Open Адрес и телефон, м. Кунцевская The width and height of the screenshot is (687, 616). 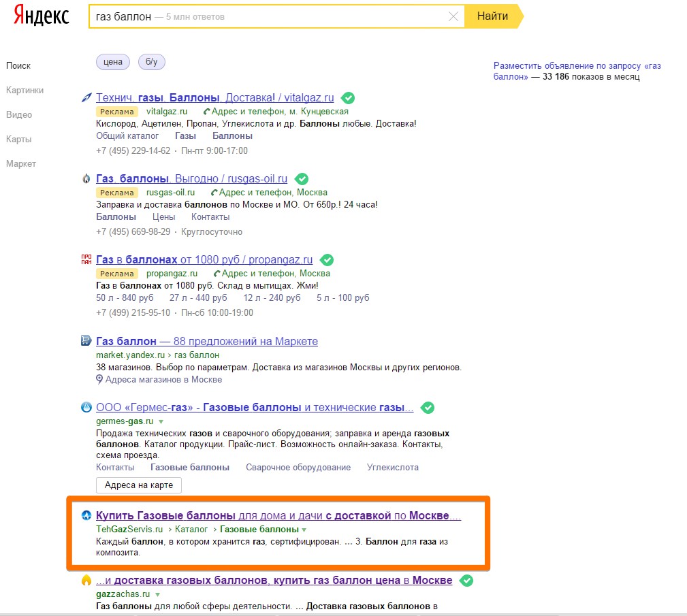[x=280, y=111]
